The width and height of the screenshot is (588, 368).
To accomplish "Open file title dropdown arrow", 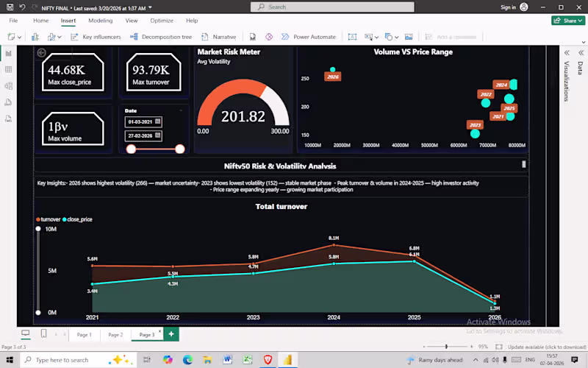I will [151, 8].
